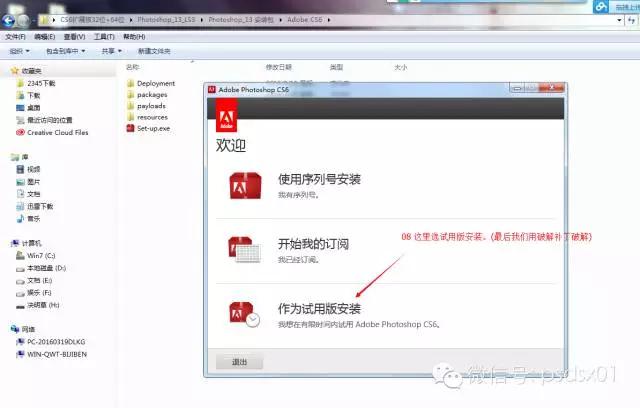This screenshot has width=640, height=408.
Task: Expand the chevron after Adobe CS6 in path
Action: pos(329,20)
